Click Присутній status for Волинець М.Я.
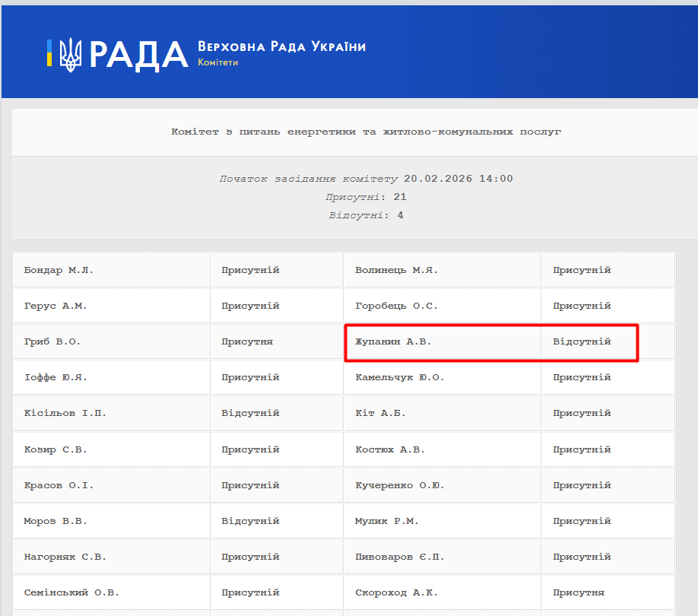This screenshot has height=616, width=698. [x=582, y=270]
